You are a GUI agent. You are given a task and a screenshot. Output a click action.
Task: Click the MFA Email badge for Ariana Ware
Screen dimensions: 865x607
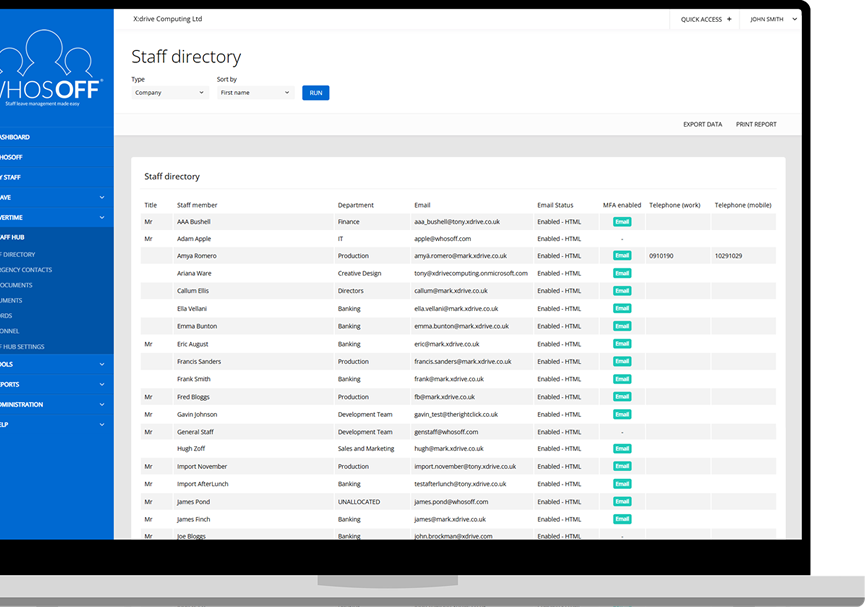[622, 273]
